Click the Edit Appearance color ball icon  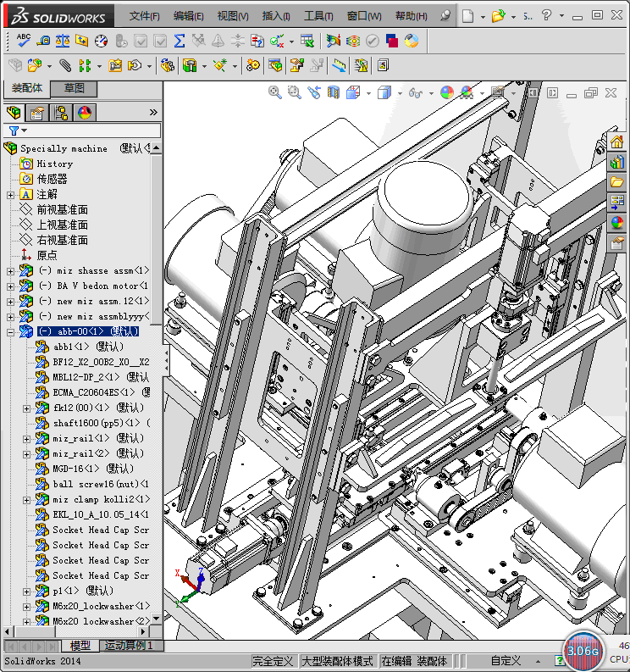(447, 92)
